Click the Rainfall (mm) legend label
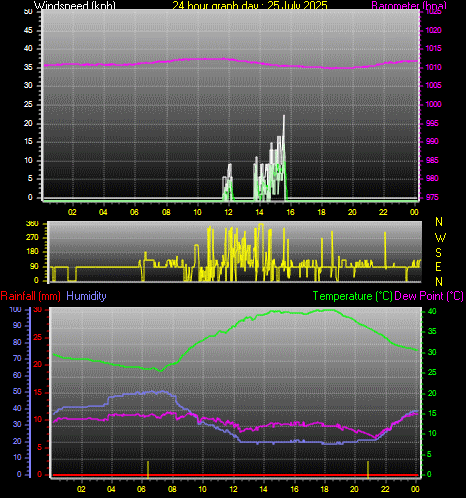The width and height of the screenshot is (466, 498). (x=31, y=296)
